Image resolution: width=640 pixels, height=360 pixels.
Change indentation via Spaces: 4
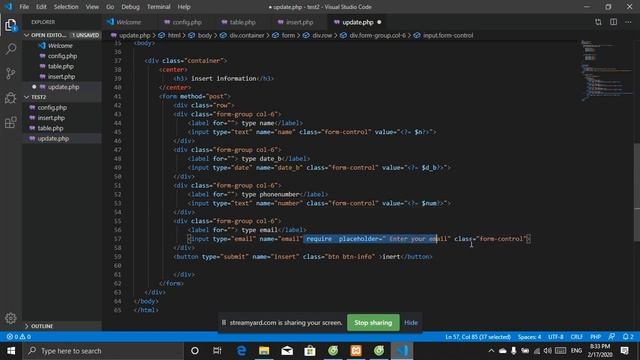click(x=529, y=337)
